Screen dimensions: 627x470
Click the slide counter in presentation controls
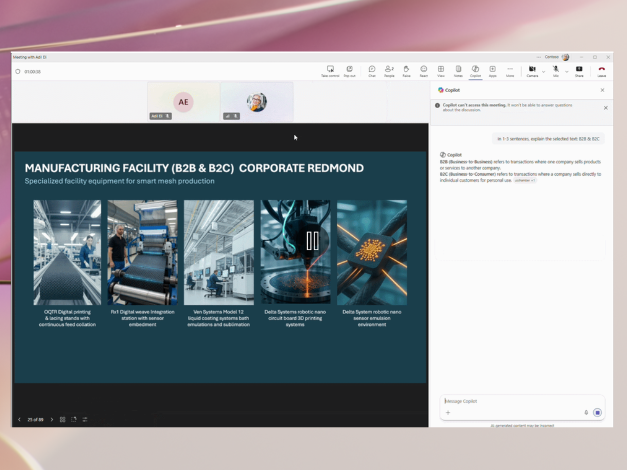(35, 420)
